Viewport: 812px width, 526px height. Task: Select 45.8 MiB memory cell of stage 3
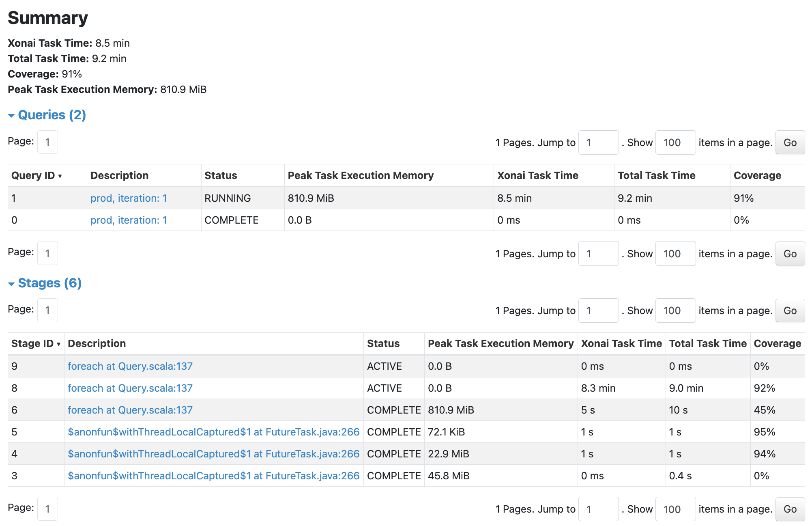[x=501, y=476]
